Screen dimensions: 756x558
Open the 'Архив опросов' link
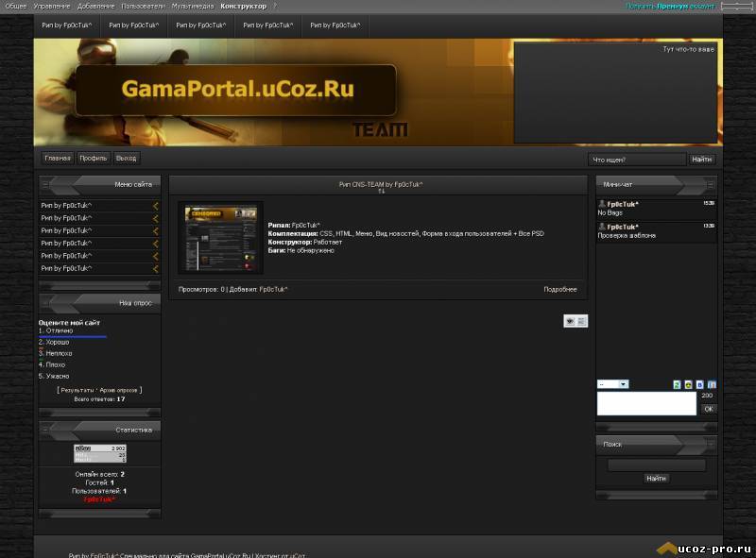[119, 390]
